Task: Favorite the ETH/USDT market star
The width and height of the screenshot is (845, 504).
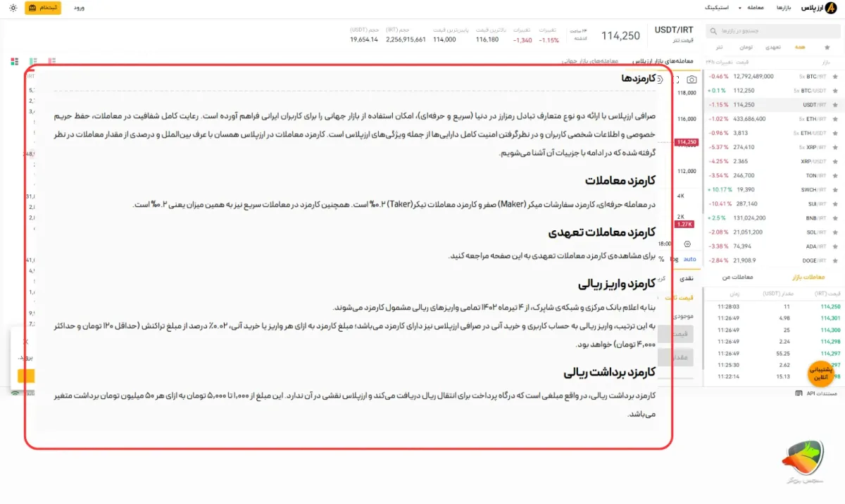Action: (x=836, y=133)
